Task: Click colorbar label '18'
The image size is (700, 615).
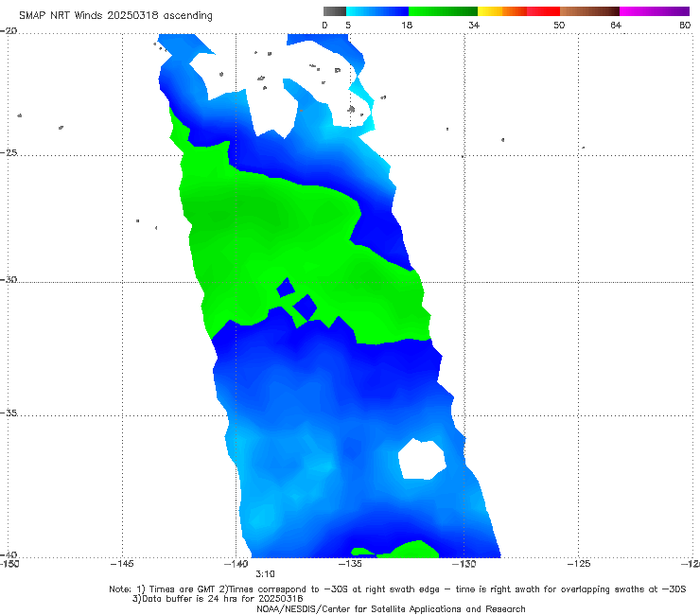Action: pyautogui.click(x=407, y=26)
